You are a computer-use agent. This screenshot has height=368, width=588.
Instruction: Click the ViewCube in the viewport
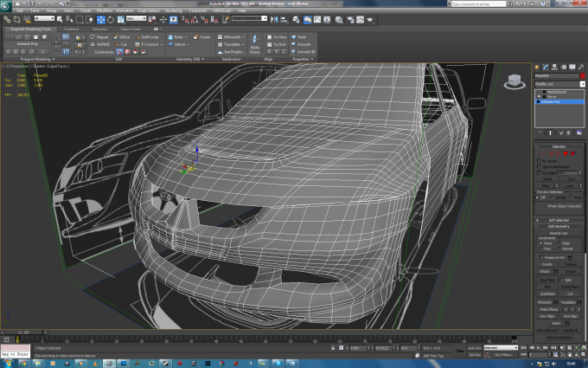[x=514, y=81]
